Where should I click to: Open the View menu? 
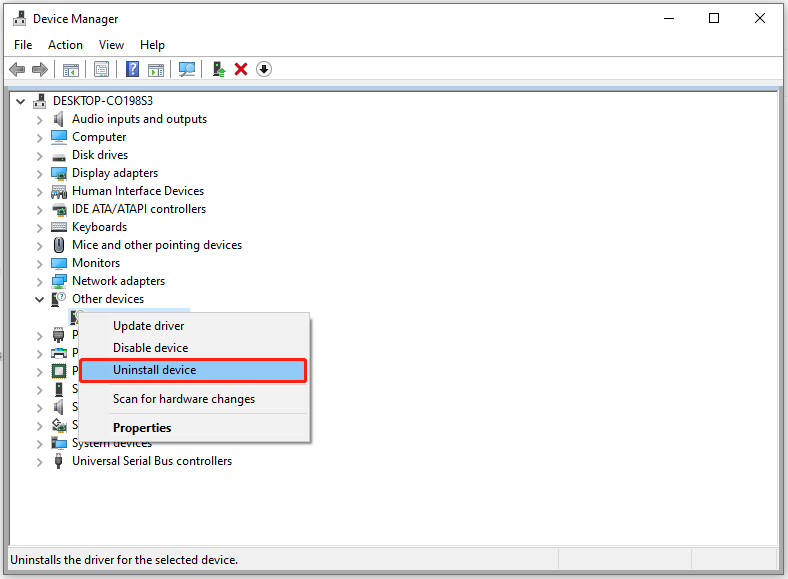coord(111,45)
